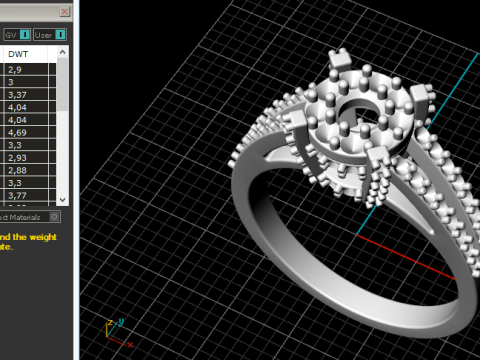Viewport: 480px width, 360px height.
Task: Select the 3,77 DWT cell
Action: coord(26,195)
